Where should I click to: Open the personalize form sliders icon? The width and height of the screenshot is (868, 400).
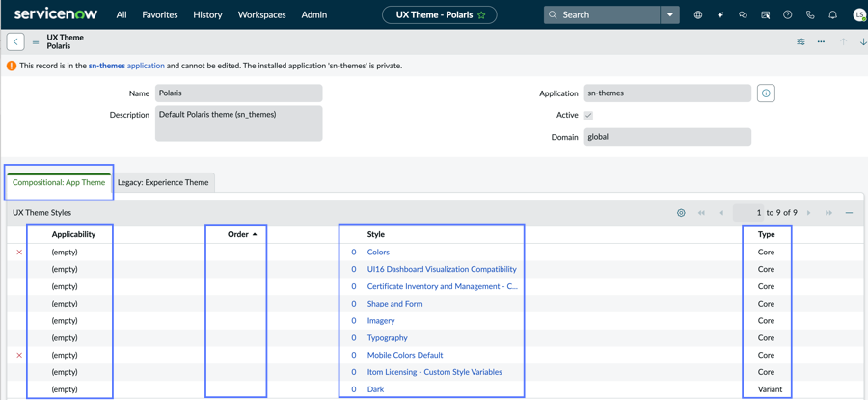(800, 41)
